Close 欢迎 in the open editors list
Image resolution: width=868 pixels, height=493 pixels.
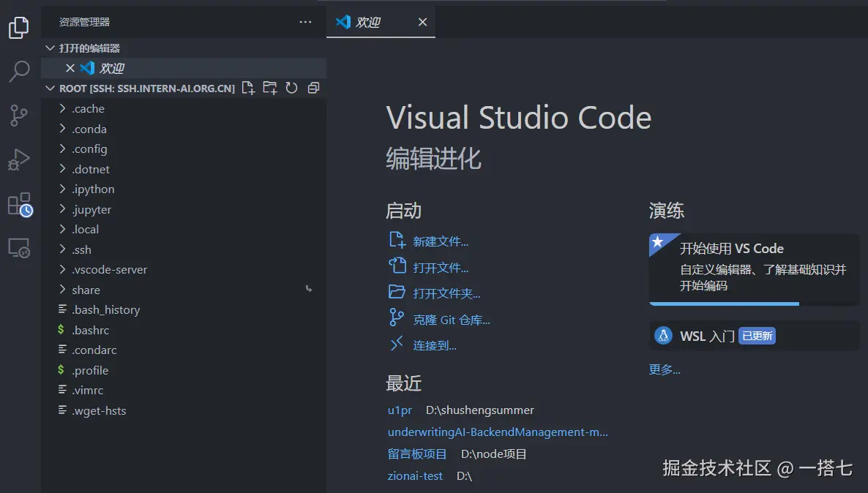tap(70, 68)
